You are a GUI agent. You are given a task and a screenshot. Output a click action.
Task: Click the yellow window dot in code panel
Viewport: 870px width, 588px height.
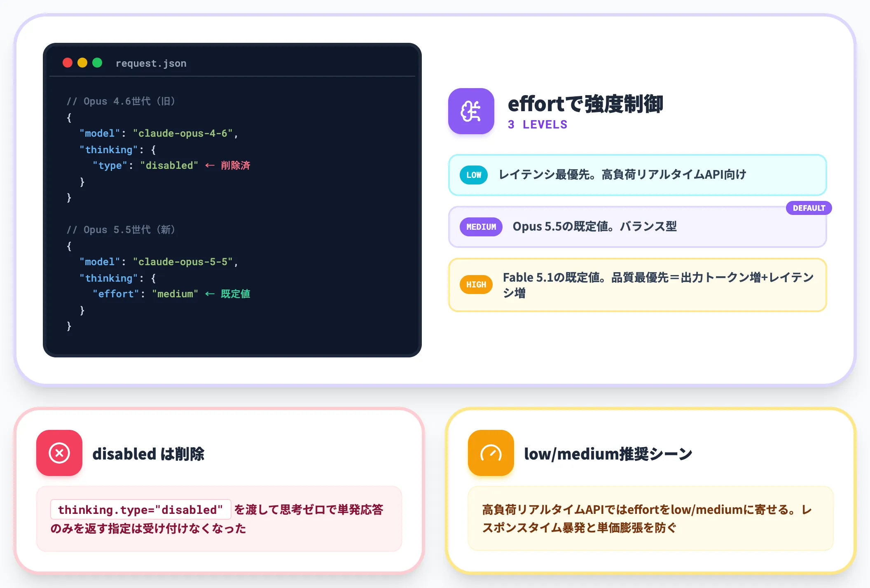click(82, 63)
